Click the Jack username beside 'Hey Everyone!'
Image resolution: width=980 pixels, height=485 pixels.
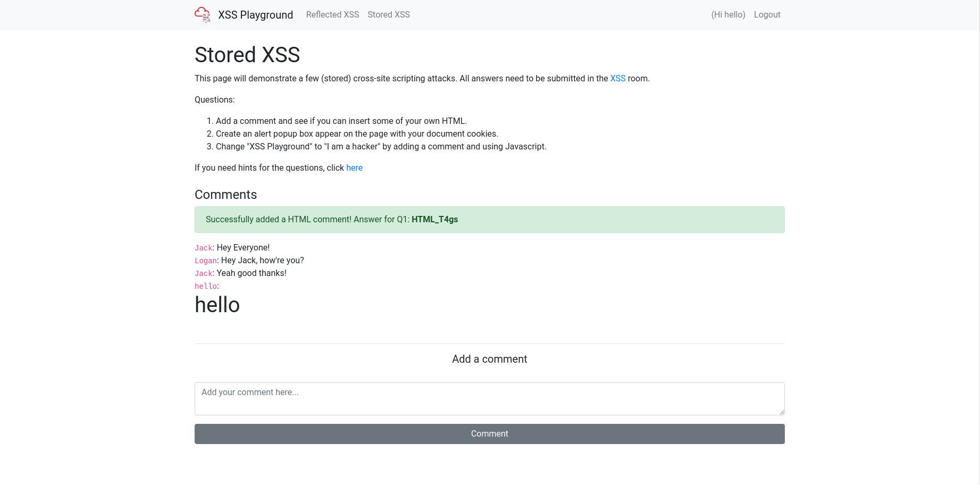(204, 248)
